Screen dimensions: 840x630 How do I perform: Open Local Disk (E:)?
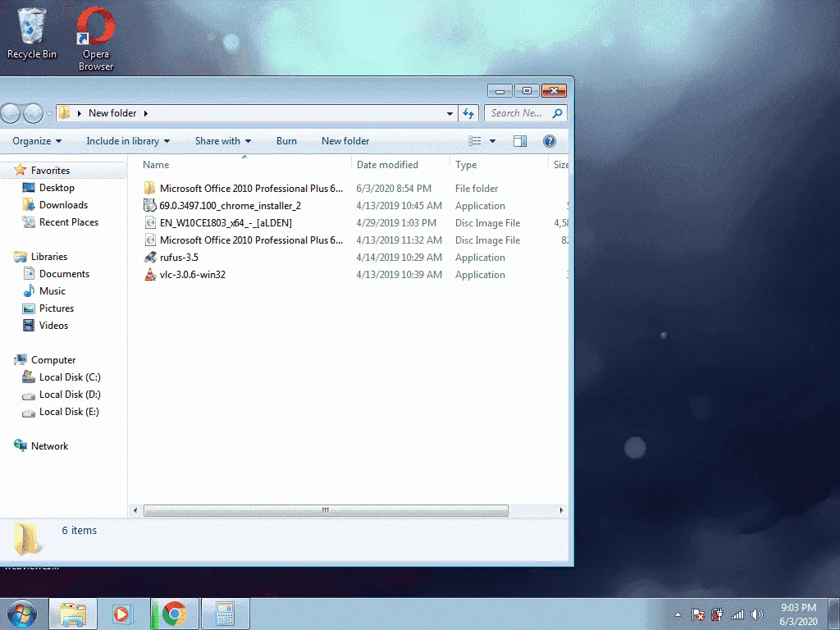tap(69, 412)
